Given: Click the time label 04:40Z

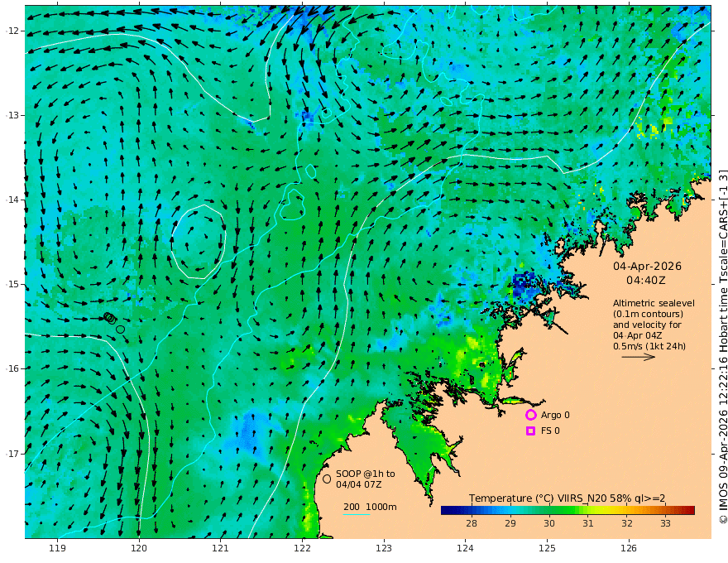Looking at the screenshot, I should point(646,280).
